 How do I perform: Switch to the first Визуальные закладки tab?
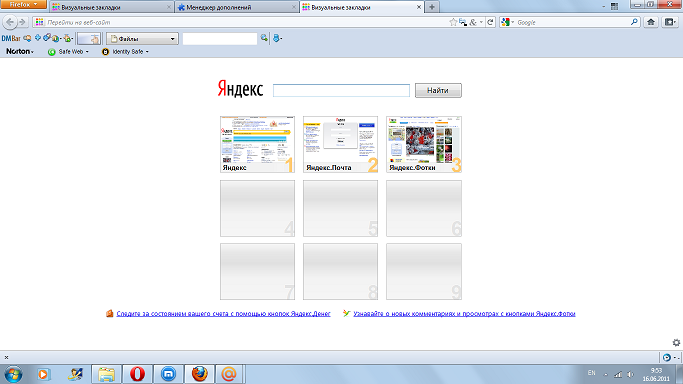coord(111,7)
